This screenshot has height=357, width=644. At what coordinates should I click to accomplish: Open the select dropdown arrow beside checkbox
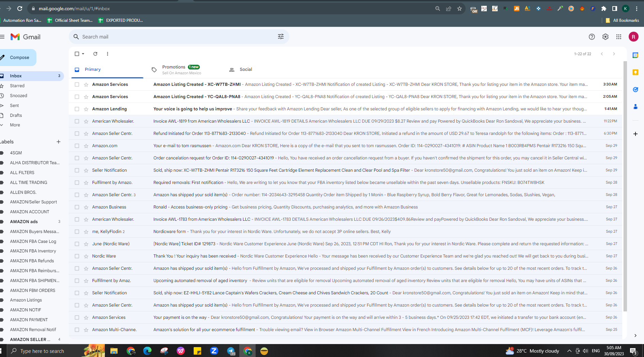(83, 54)
